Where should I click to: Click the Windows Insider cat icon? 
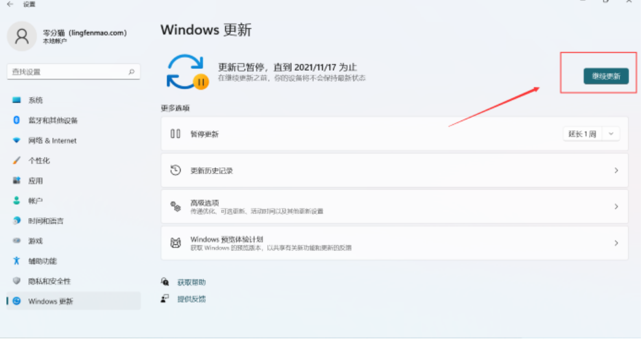[x=175, y=243]
